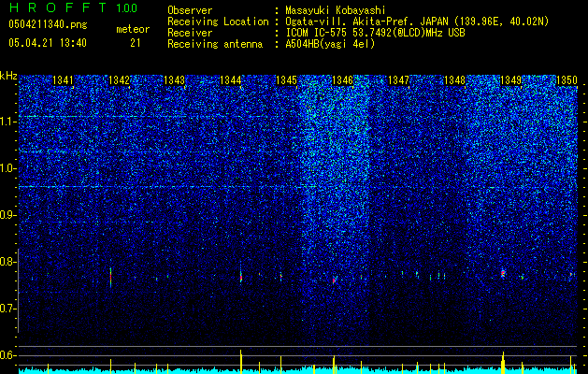Click the 0.7 frequency axis label
This screenshot has height=374, width=588.
coord(8,309)
